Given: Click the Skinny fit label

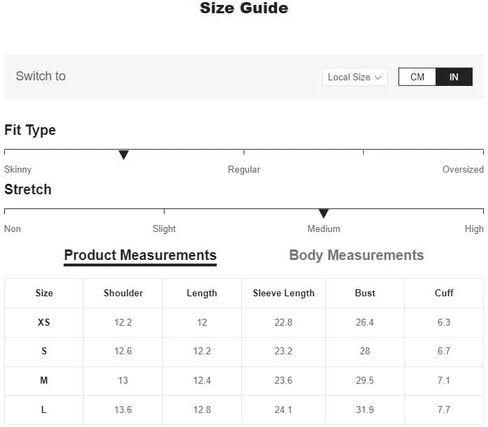Looking at the screenshot, I should pyautogui.click(x=18, y=169).
